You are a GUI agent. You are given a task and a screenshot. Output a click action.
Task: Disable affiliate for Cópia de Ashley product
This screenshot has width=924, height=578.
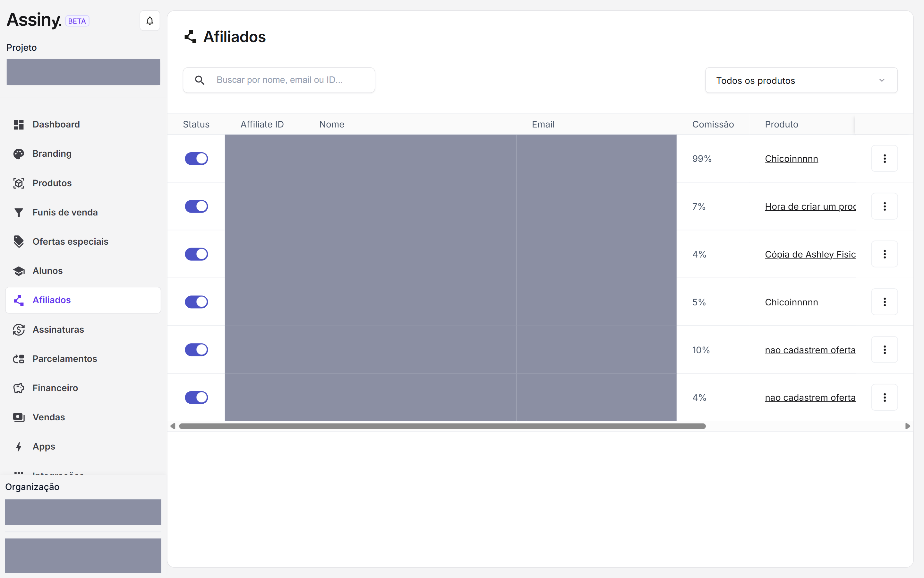pyautogui.click(x=196, y=254)
